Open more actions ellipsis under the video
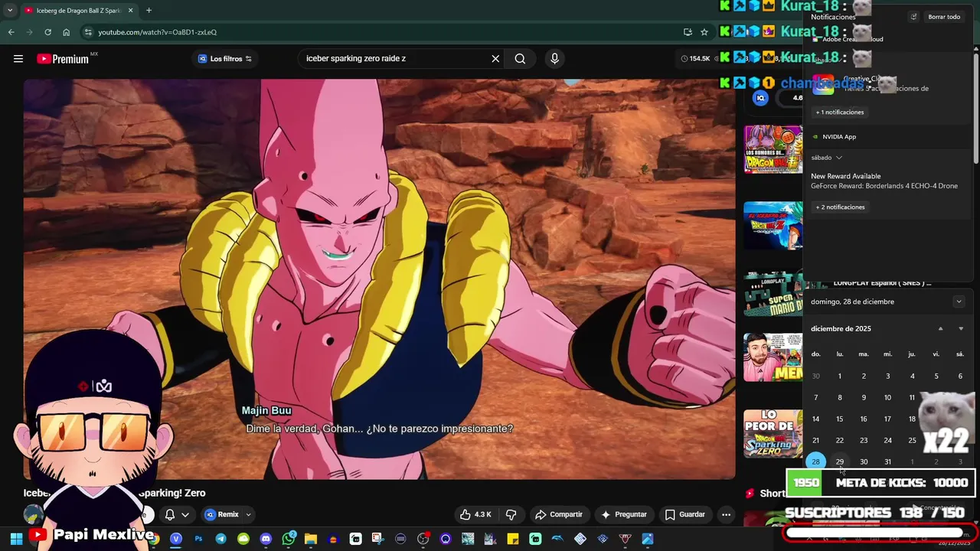 click(726, 514)
